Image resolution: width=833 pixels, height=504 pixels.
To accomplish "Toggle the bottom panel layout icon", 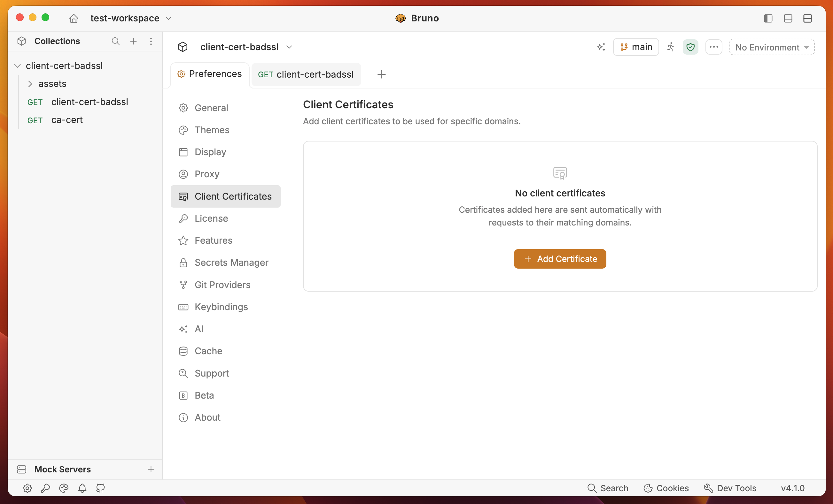I will click(788, 18).
